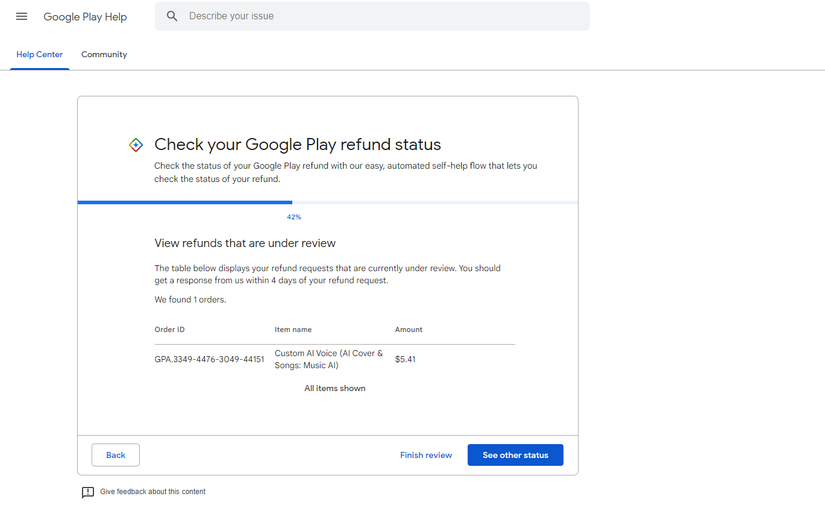Click the Amount column header
The width and height of the screenshot is (825, 514).
pos(409,329)
